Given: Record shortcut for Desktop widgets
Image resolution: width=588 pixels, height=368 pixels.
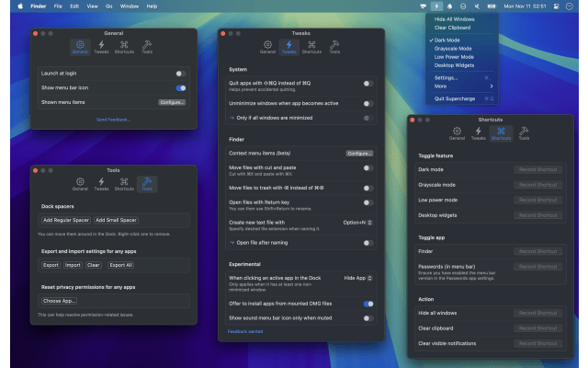Looking at the screenshot, I should (537, 215).
